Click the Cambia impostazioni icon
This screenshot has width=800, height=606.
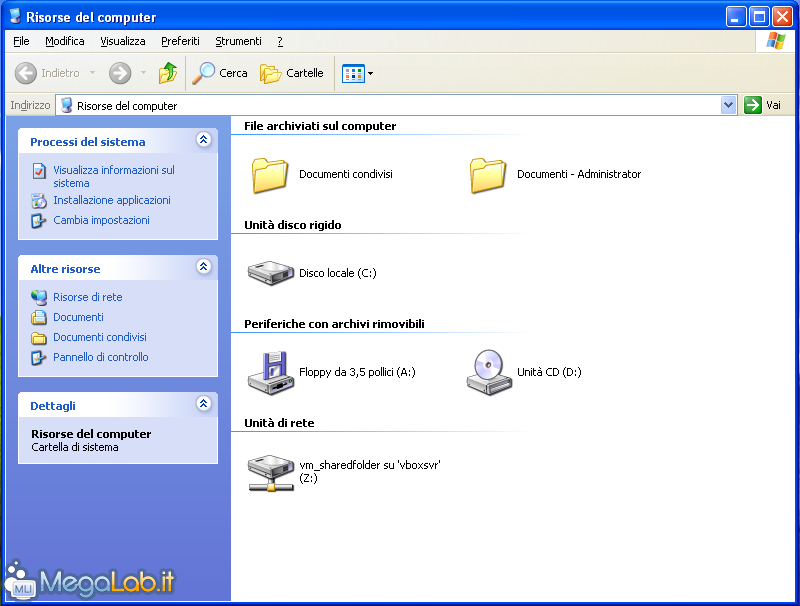coord(39,221)
